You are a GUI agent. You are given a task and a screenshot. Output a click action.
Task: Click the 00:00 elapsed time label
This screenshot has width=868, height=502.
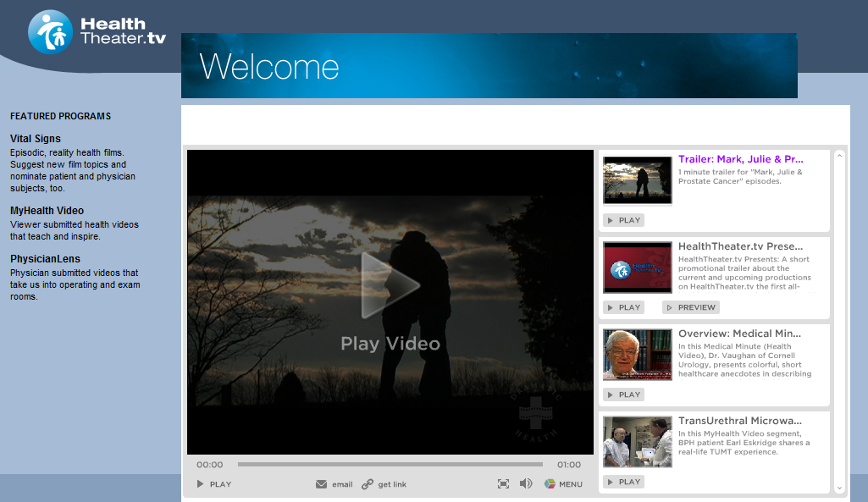click(x=210, y=465)
